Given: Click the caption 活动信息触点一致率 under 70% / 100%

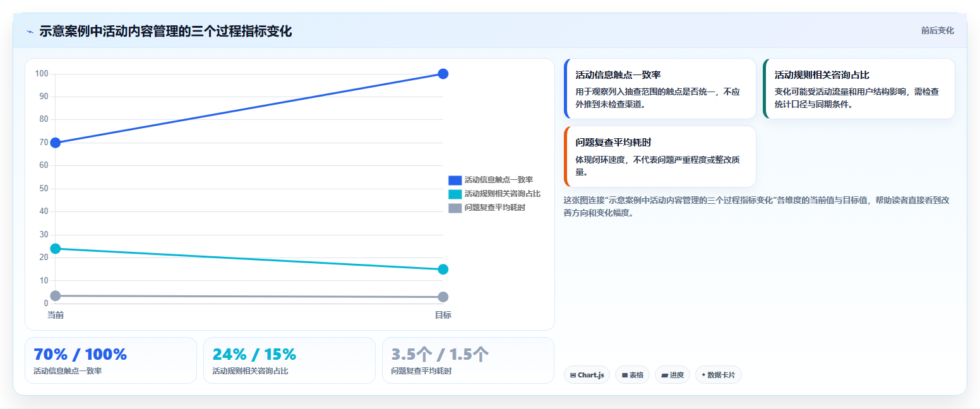Looking at the screenshot, I should [68, 371].
